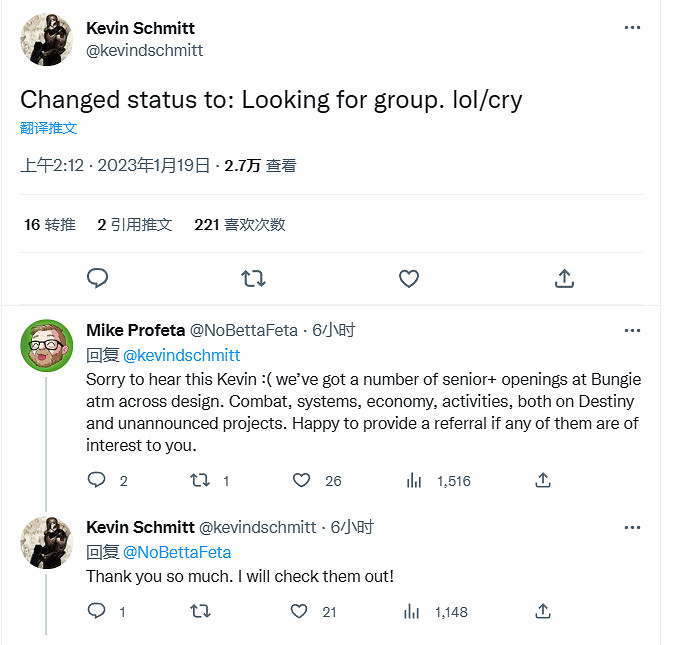Share Mike Profeta's reply

[x=543, y=481]
